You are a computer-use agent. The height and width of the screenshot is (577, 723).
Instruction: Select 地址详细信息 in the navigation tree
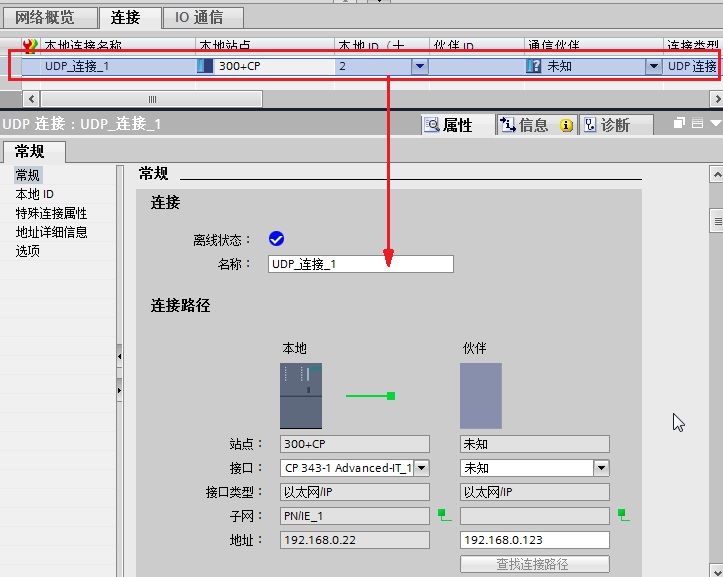[51, 232]
